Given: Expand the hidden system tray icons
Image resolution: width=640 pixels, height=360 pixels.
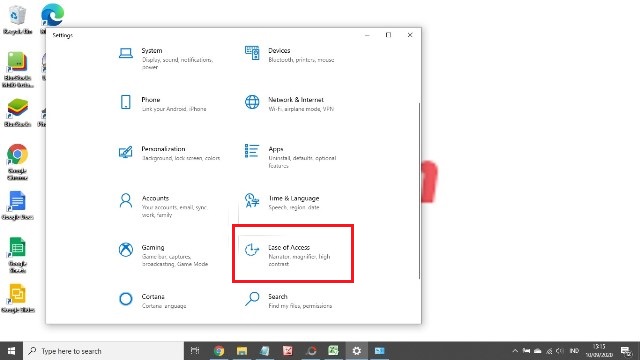Looking at the screenshot, I should (515, 351).
